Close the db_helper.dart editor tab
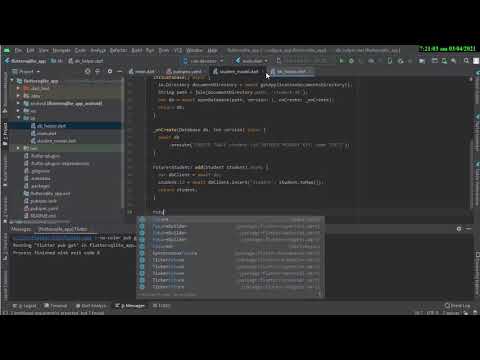 pyautogui.click(x=310, y=71)
